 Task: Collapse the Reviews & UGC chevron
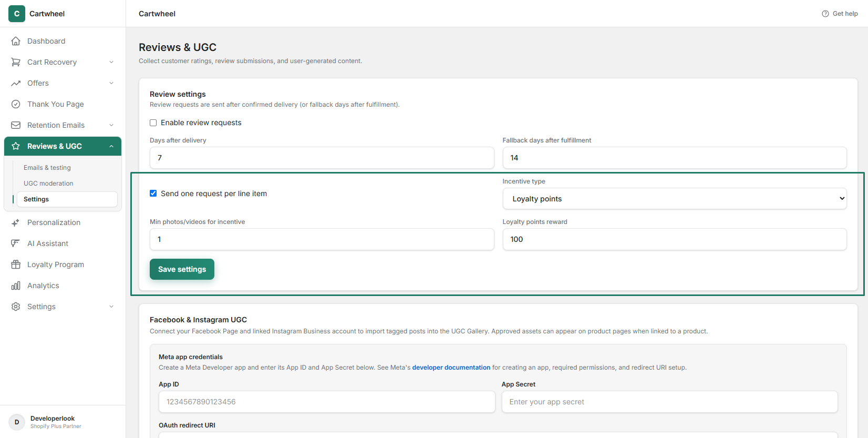[x=111, y=146]
